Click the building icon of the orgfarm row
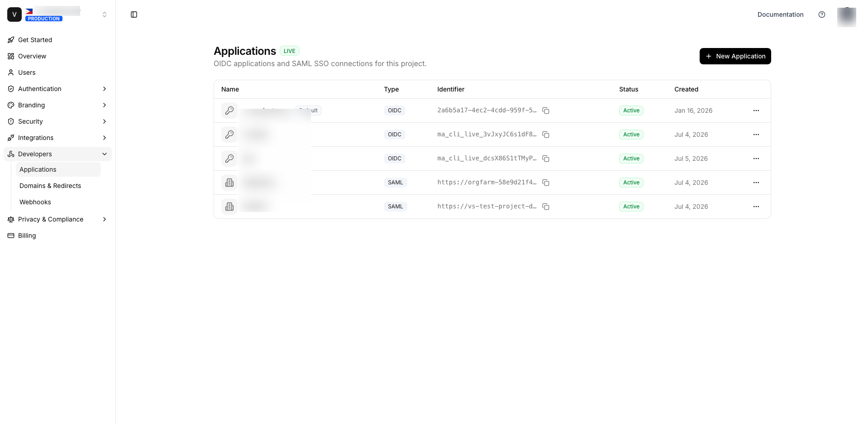868x424 pixels. click(229, 183)
